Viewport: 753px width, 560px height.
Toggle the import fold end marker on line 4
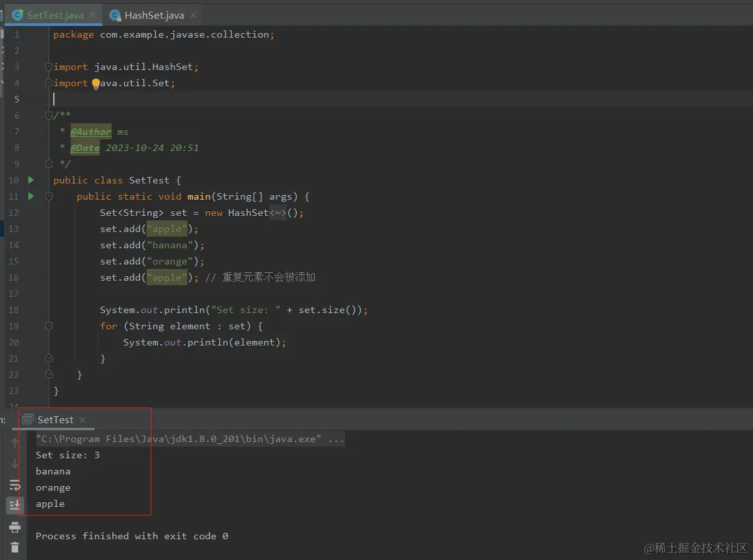pyautogui.click(x=49, y=83)
